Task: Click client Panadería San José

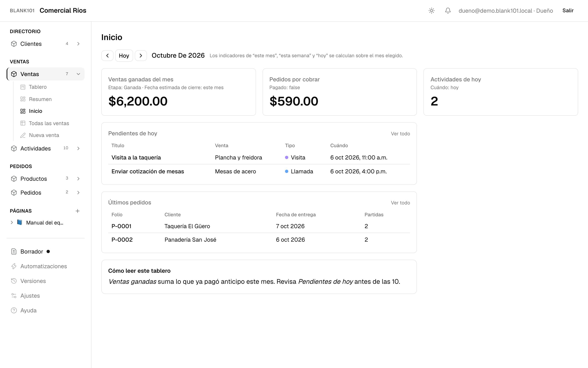Action: [190, 240]
